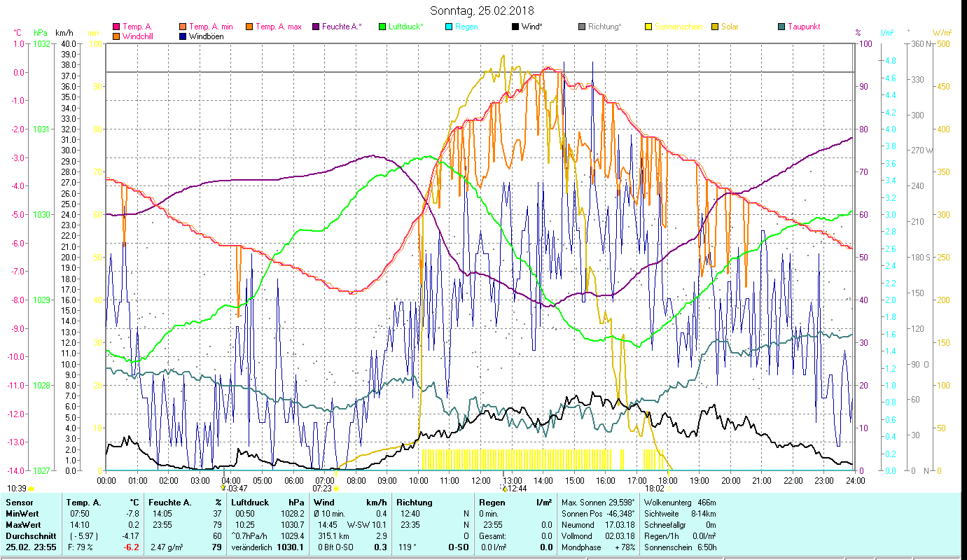
Task: Click the Temp. A. max legend label
Action: [x=278, y=27]
